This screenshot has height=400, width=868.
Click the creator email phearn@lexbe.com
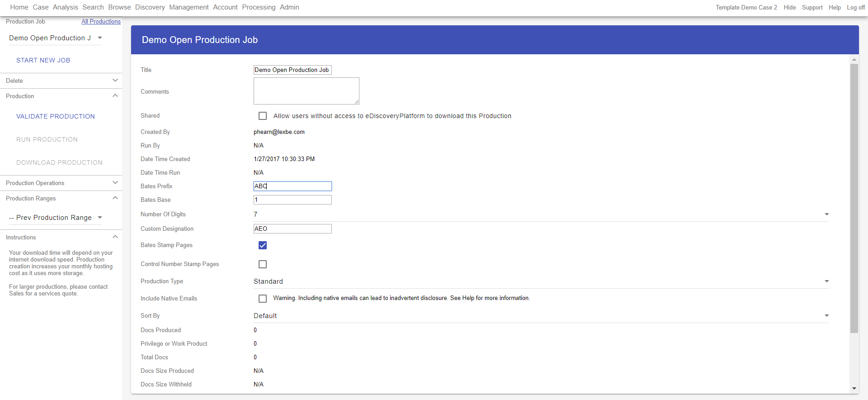[x=279, y=132]
